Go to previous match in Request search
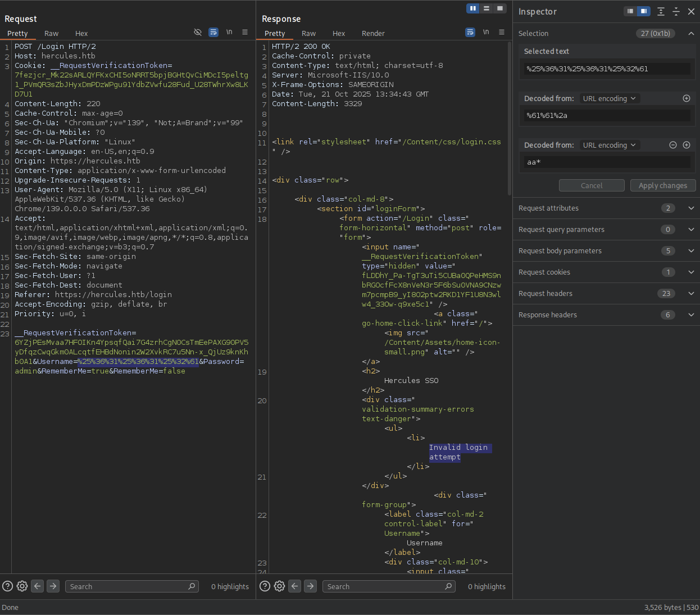 tap(38, 586)
